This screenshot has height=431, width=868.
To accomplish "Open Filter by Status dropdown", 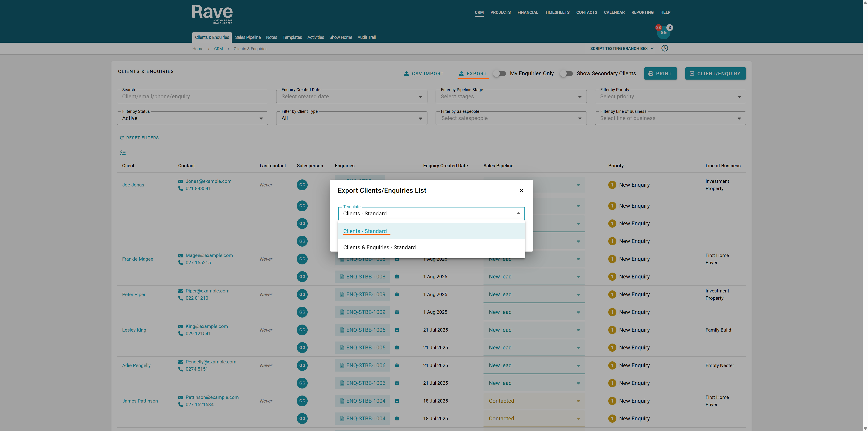I will tap(192, 118).
